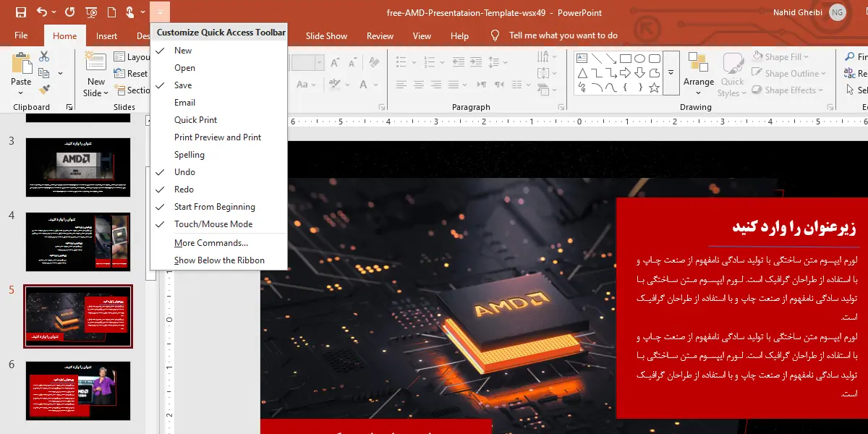Click the Clear All Formatting icon
This screenshot has width=868, height=434.
375,61
